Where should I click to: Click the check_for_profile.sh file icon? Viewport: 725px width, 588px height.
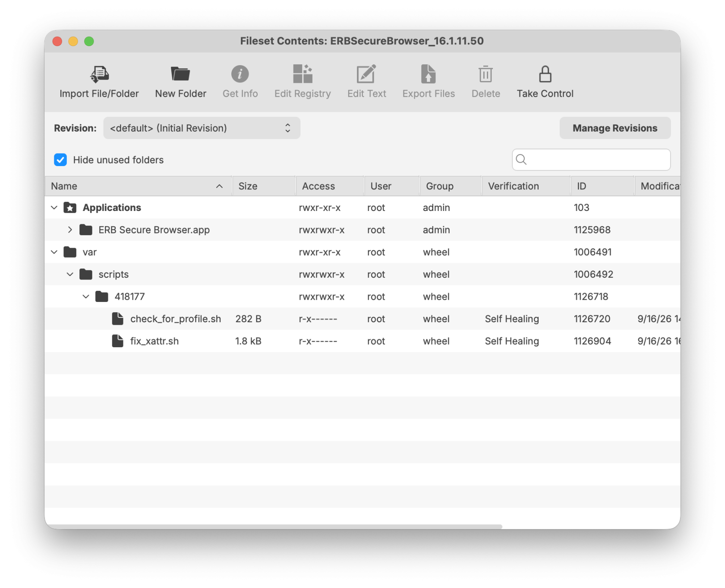click(x=117, y=319)
